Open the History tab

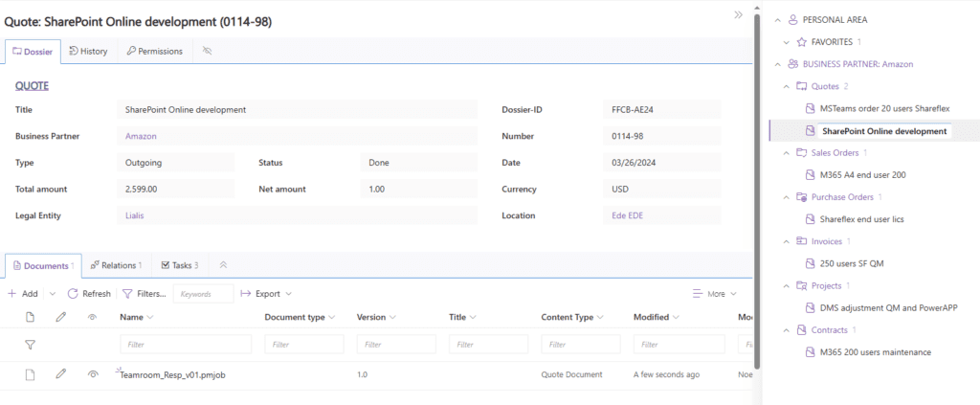tap(88, 52)
